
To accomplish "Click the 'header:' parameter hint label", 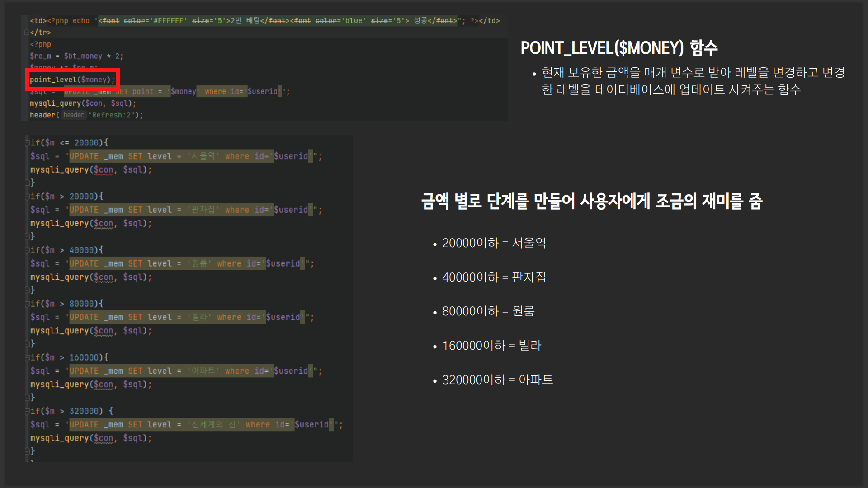I will point(73,115).
